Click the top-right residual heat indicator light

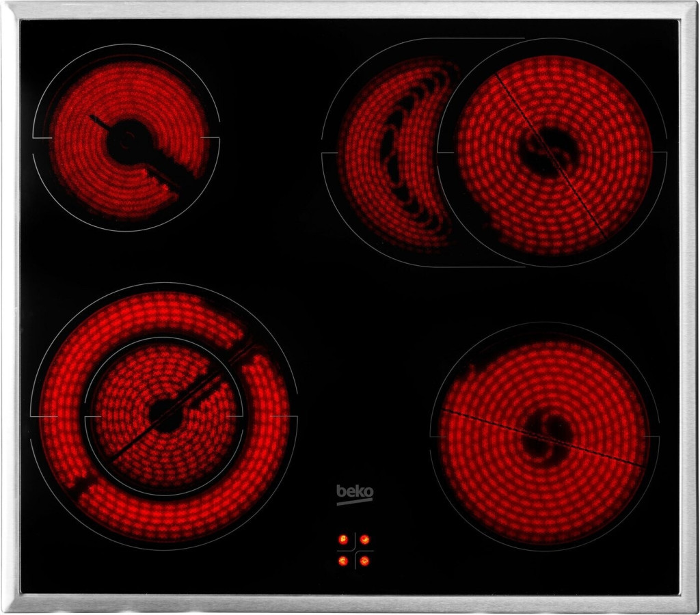(365, 539)
